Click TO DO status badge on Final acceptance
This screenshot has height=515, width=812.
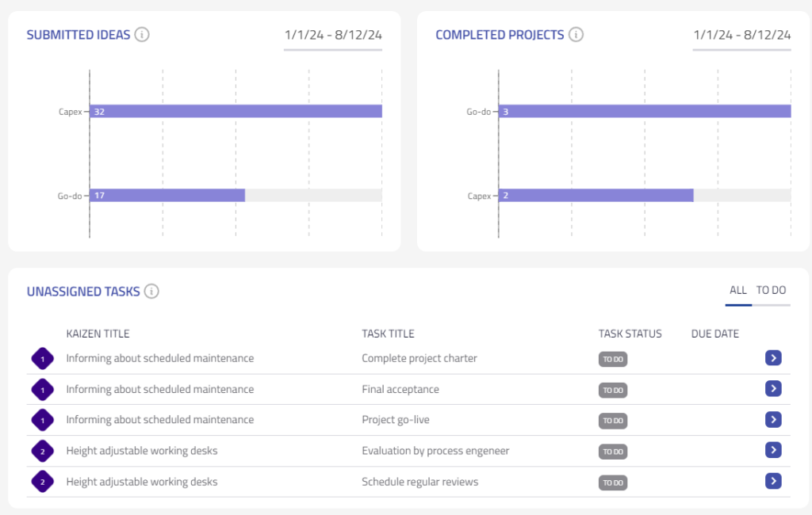click(612, 390)
